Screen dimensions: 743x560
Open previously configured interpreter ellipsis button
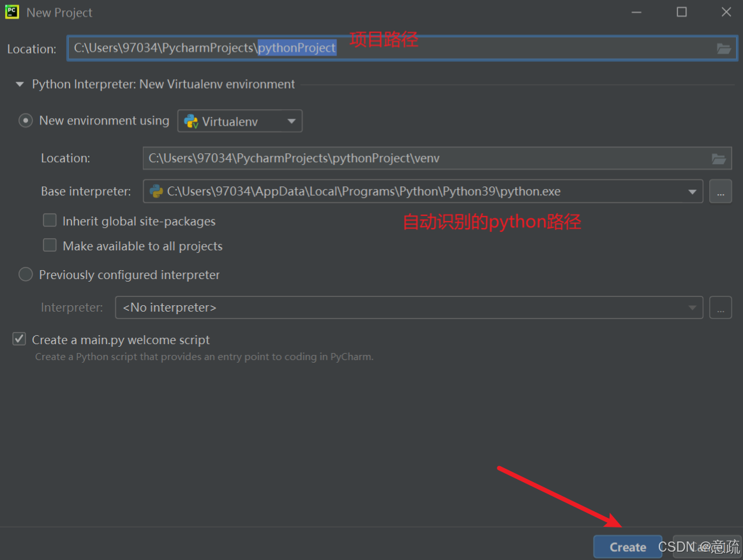coord(720,308)
